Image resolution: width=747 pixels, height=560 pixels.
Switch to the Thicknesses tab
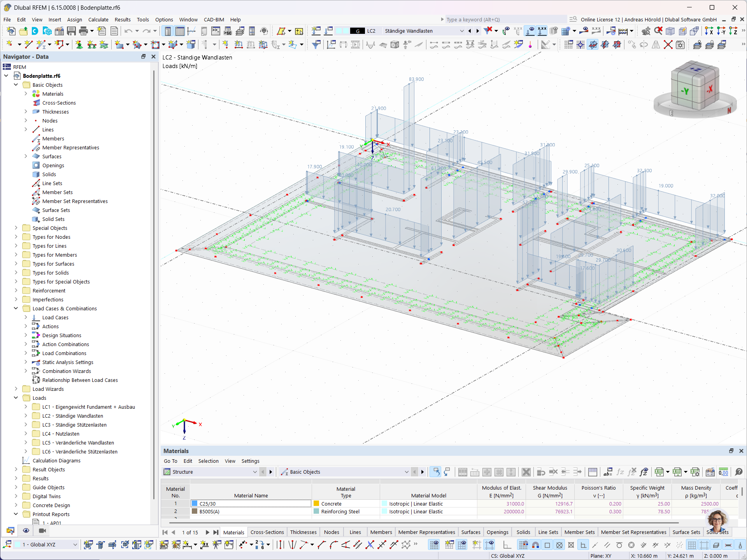tap(303, 532)
